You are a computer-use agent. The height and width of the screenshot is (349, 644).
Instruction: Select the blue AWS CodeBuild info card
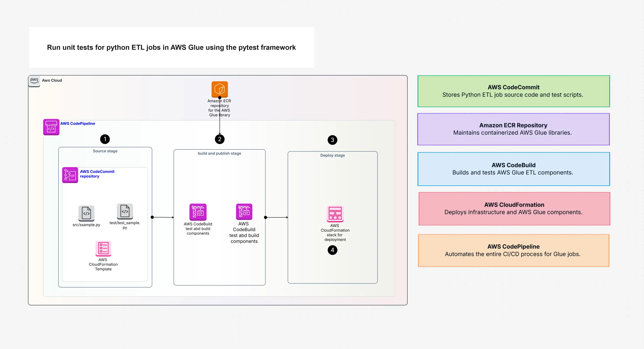click(513, 169)
